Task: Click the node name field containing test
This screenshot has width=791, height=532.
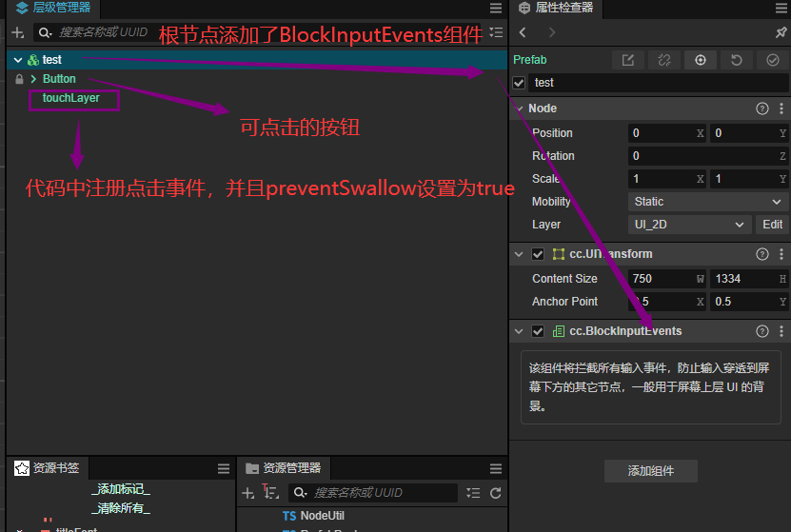Action: click(659, 83)
